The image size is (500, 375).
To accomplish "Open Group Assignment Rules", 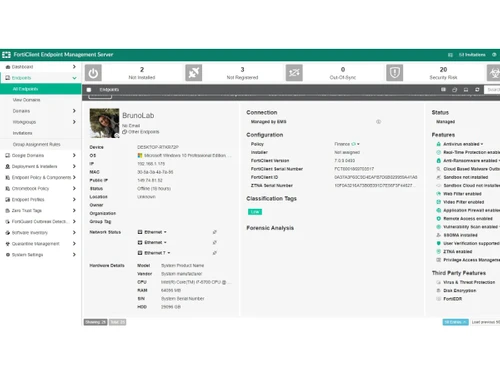I will tap(36, 144).
